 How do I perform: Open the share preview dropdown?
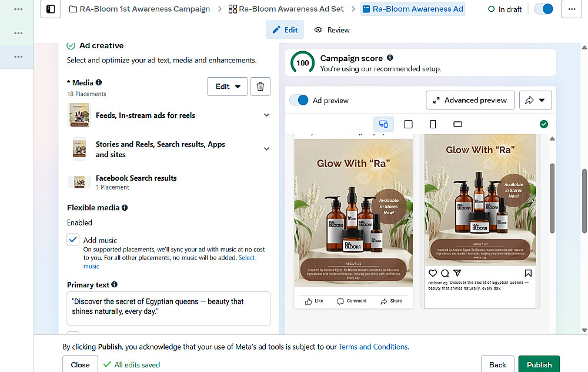[x=536, y=100]
